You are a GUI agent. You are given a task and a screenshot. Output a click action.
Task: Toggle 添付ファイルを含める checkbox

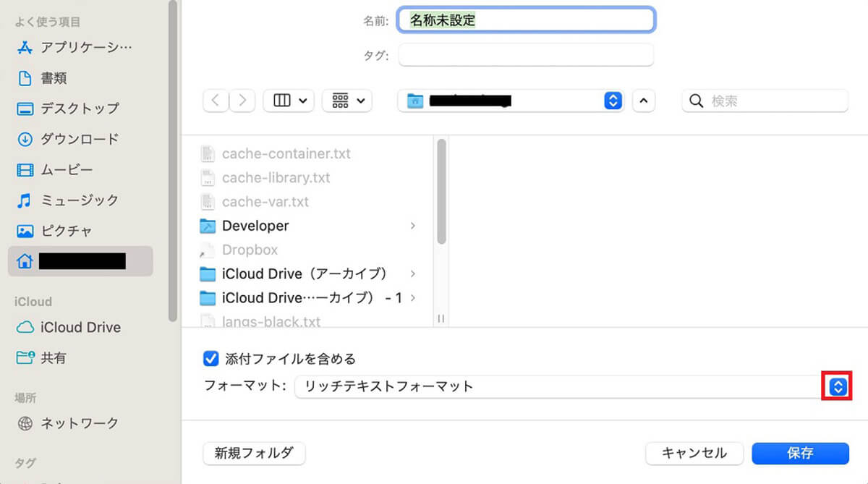coord(211,359)
